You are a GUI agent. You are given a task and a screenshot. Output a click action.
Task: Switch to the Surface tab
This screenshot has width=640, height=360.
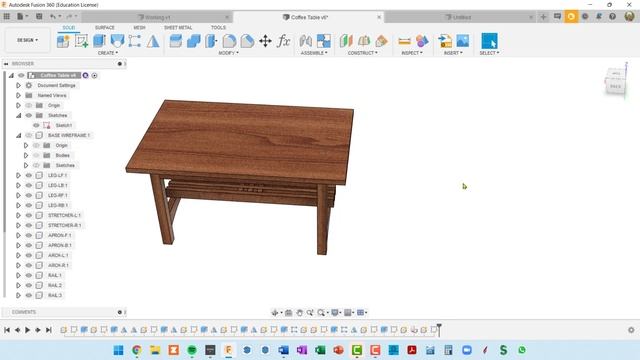[104, 27]
